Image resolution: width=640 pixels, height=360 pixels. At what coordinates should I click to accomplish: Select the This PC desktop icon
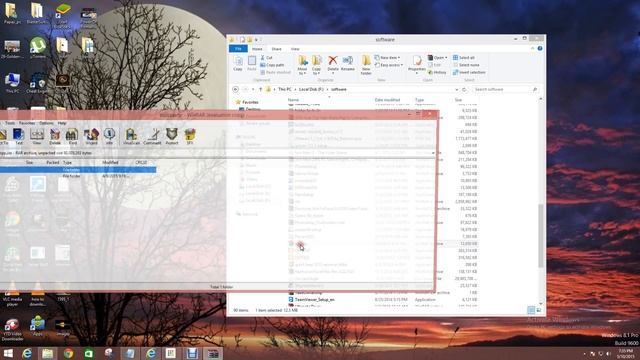(12, 82)
